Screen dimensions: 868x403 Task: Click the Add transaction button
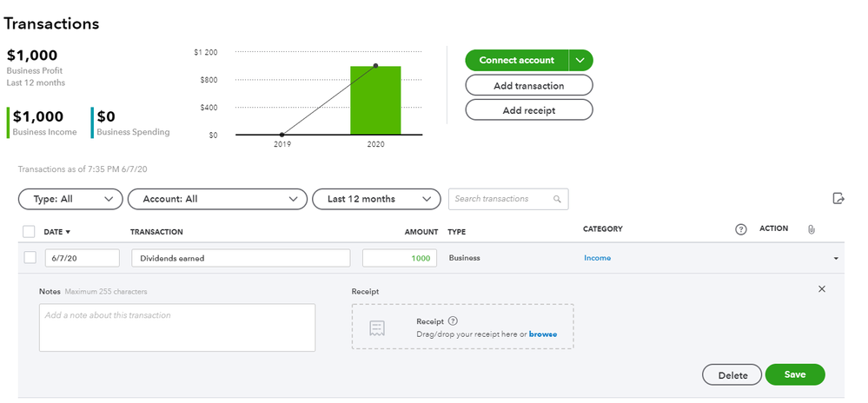(x=529, y=85)
